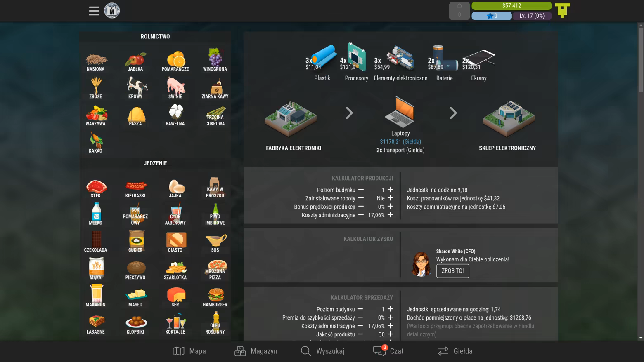644x362 pixels.
Task: Open the hamburger menu
Action: (94, 11)
